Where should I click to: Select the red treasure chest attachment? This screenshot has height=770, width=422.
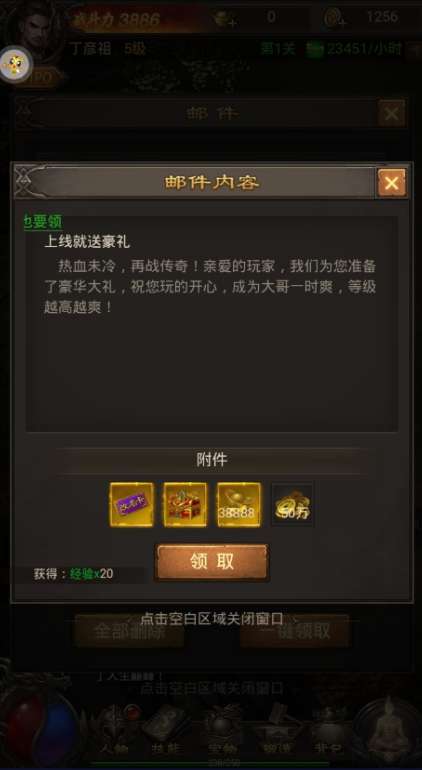click(185, 505)
